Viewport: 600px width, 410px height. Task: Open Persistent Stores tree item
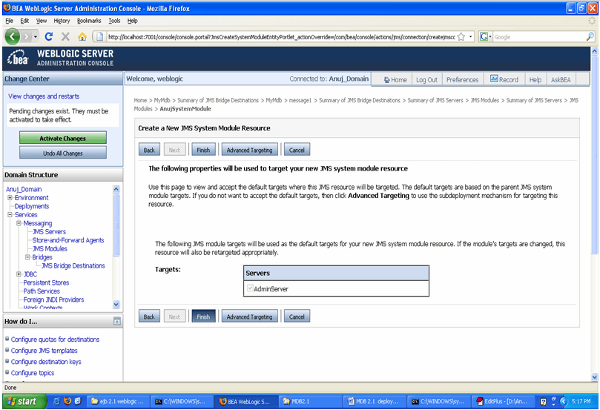coord(46,283)
